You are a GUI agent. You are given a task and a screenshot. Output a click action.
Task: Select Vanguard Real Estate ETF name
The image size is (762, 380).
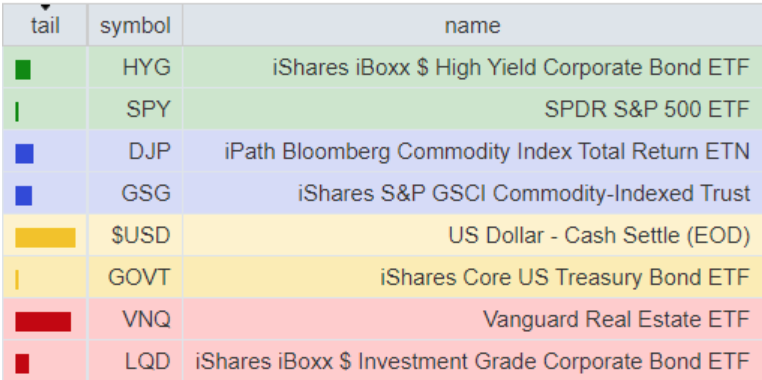[616, 319]
